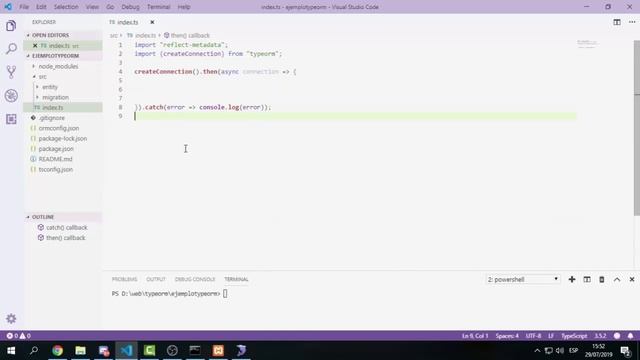This screenshot has width=640, height=360.
Task: Select catch() callback in Outline
Action: pyautogui.click(x=67, y=227)
